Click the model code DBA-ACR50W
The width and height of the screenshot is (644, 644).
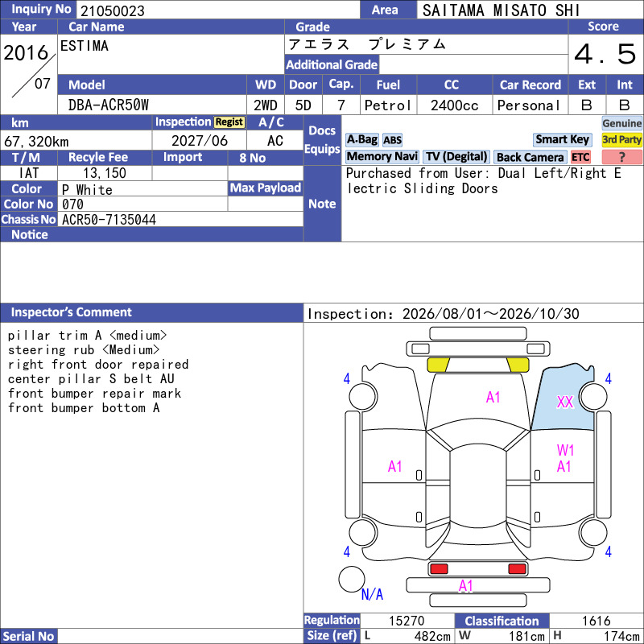tap(109, 105)
